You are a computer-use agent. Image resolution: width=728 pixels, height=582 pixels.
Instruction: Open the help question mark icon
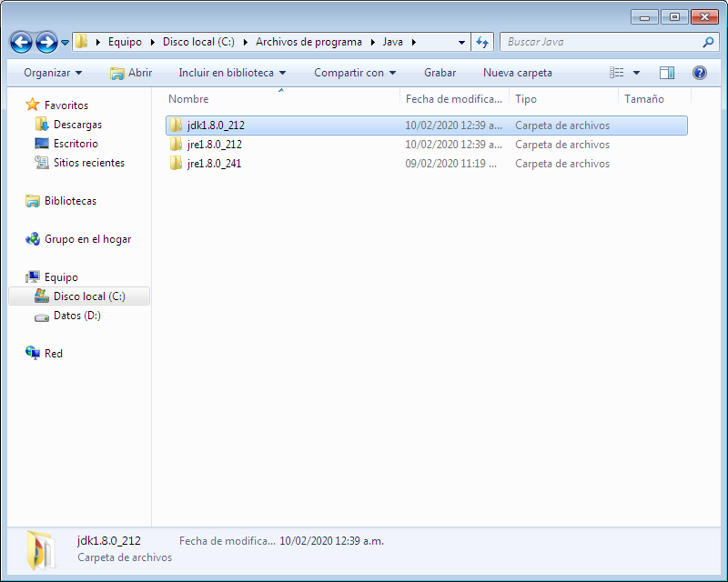(x=699, y=73)
